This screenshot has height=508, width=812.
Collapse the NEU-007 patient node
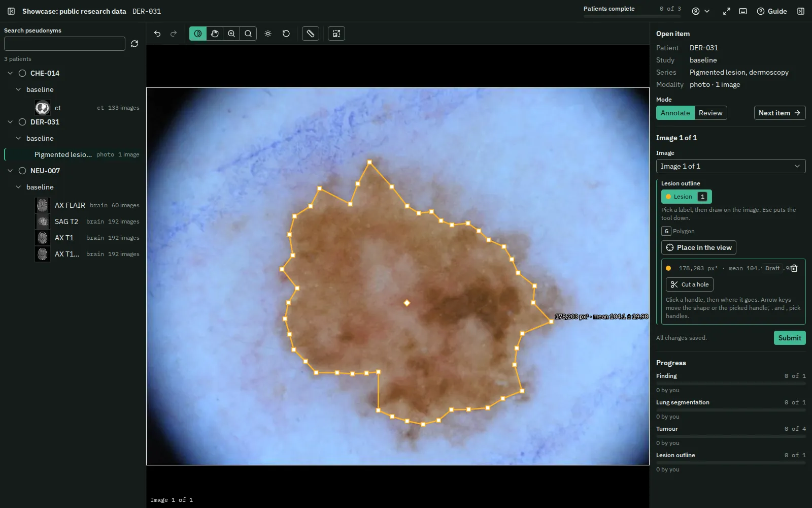pos(10,171)
